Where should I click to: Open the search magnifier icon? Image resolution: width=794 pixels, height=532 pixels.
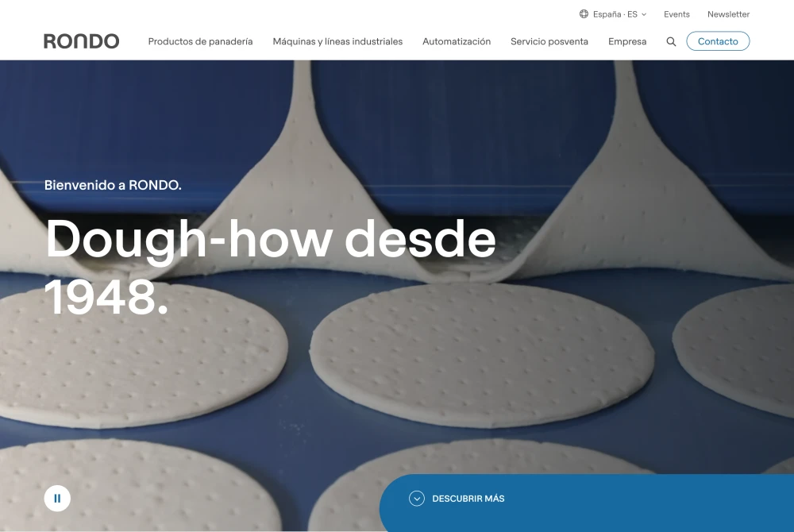[671, 41]
